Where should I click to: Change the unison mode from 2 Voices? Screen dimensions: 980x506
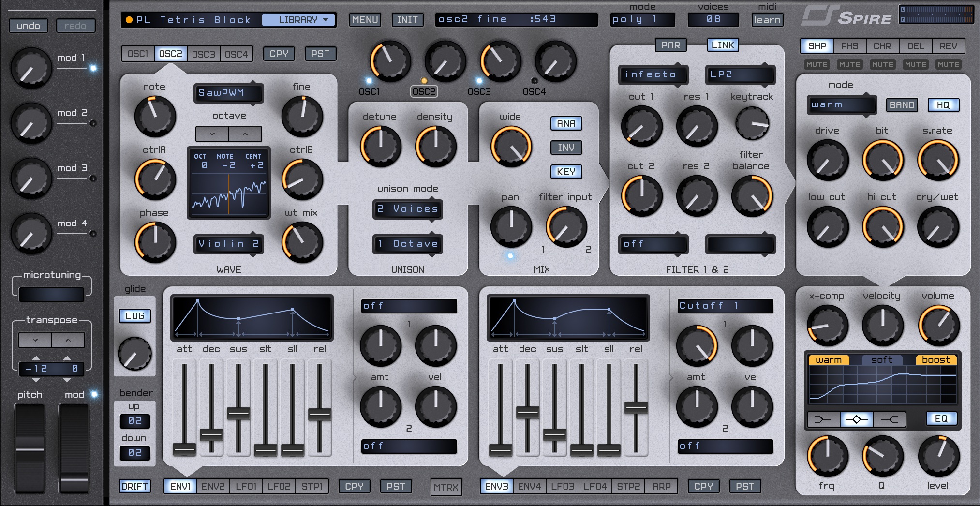click(407, 209)
